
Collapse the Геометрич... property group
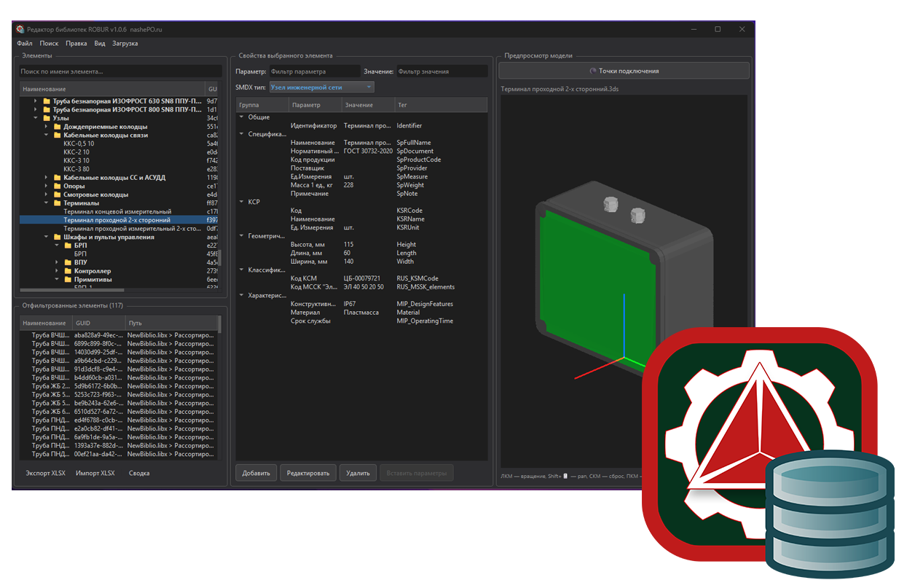[242, 235]
